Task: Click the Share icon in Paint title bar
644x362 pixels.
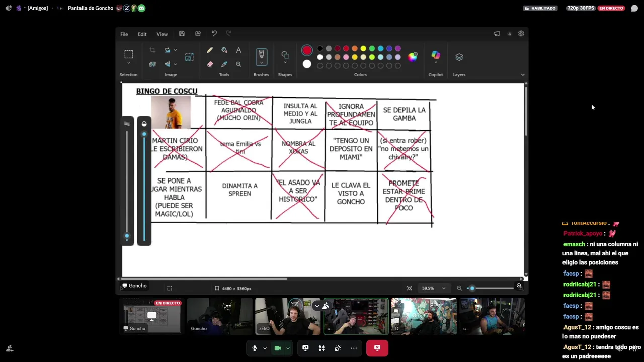Action: point(198,34)
